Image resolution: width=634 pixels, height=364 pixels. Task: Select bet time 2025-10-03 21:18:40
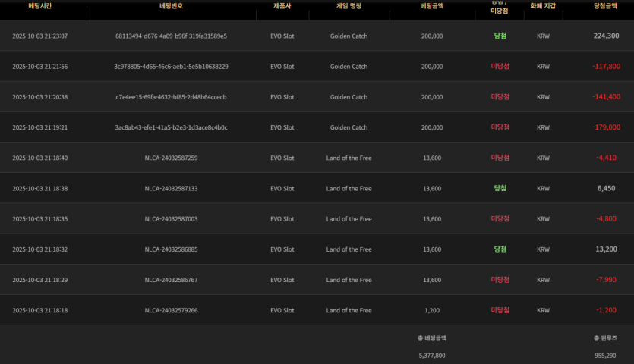[x=40, y=158]
